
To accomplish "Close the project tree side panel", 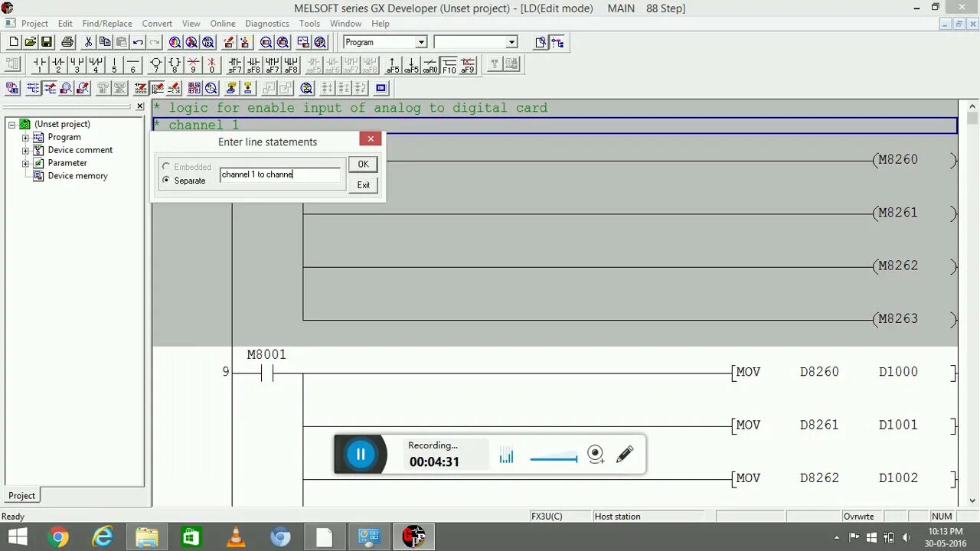I will [x=140, y=106].
